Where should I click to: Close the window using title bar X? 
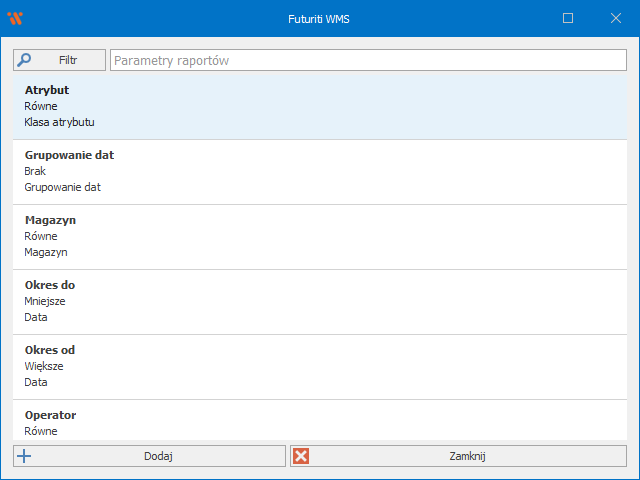(x=615, y=18)
